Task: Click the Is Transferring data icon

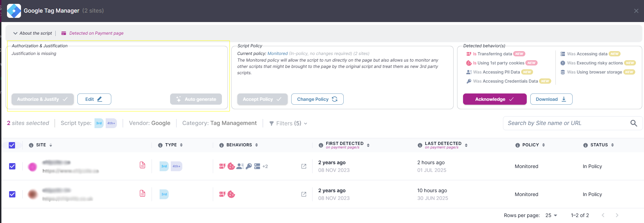Action: pos(469,54)
